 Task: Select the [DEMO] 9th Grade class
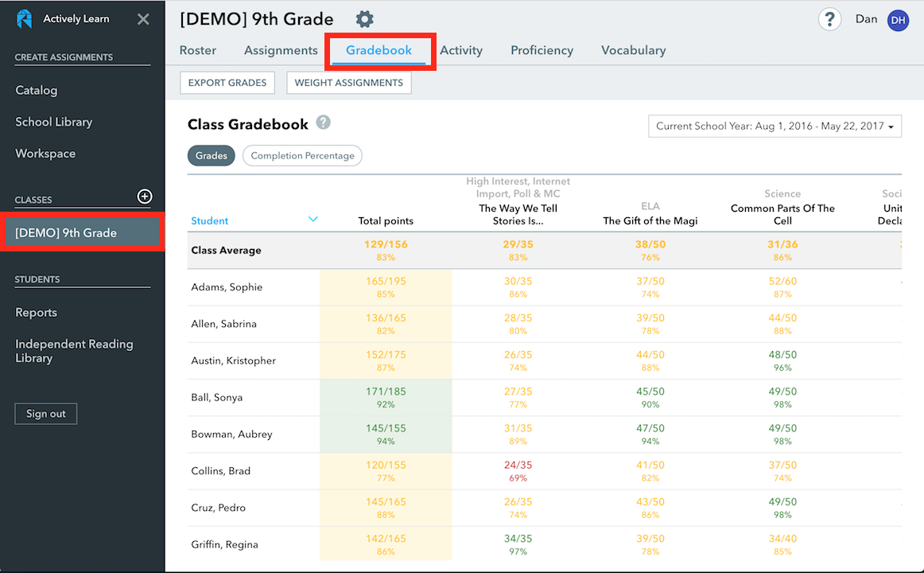pyautogui.click(x=82, y=232)
